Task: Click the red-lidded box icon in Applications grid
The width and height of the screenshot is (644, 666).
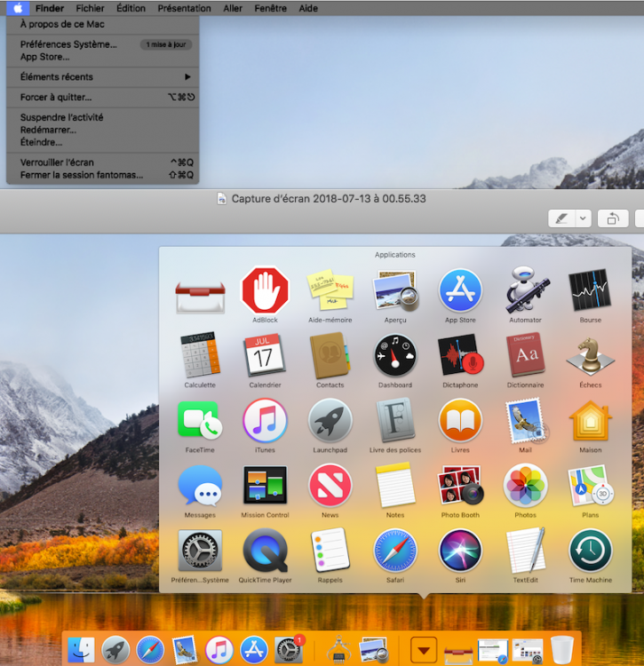Action: coord(200,297)
